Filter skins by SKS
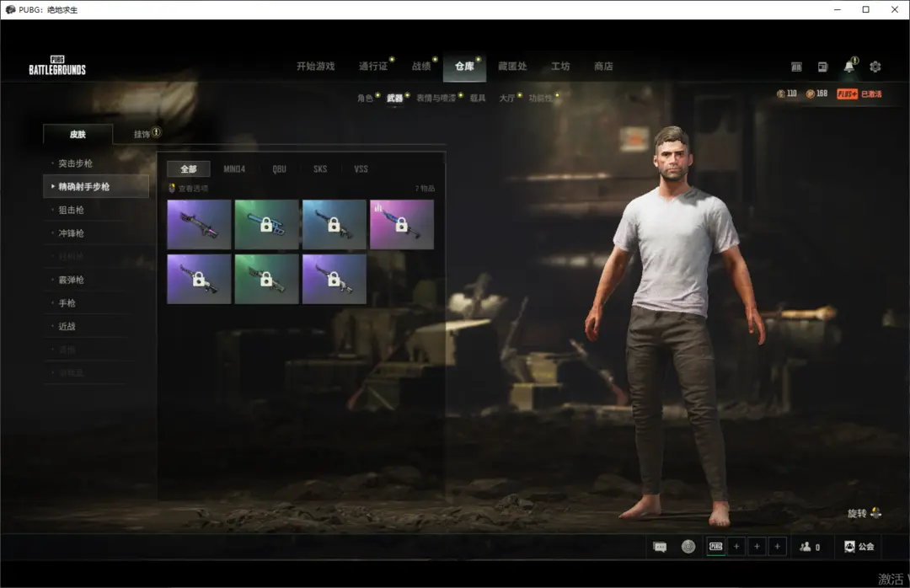Viewport: 910px width, 588px height. (320, 169)
